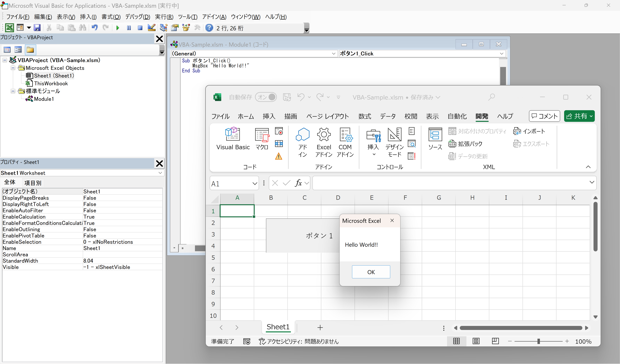Select Module1 in the project tree
The height and width of the screenshot is (364, 620).
pyautogui.click(x=44, y=99)
